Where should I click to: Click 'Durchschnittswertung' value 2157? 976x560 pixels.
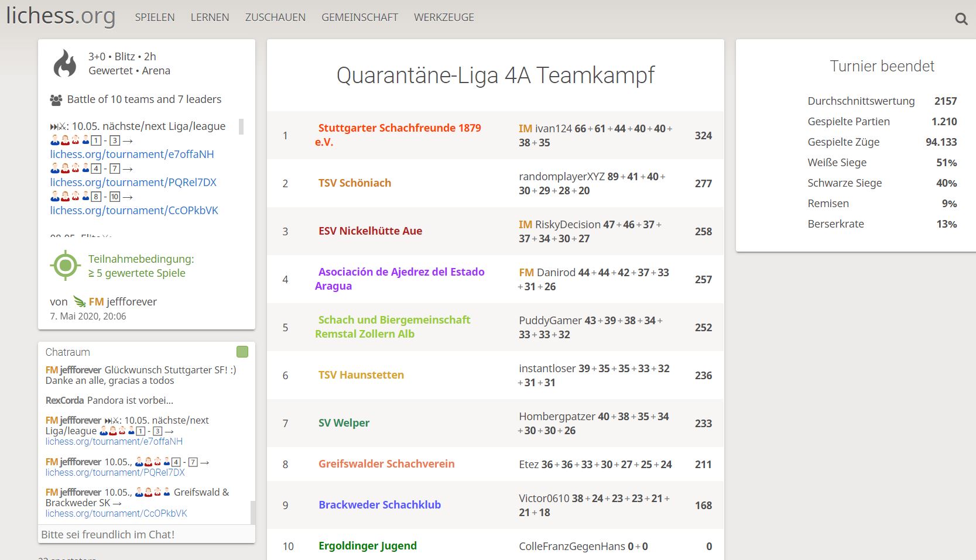946,101
